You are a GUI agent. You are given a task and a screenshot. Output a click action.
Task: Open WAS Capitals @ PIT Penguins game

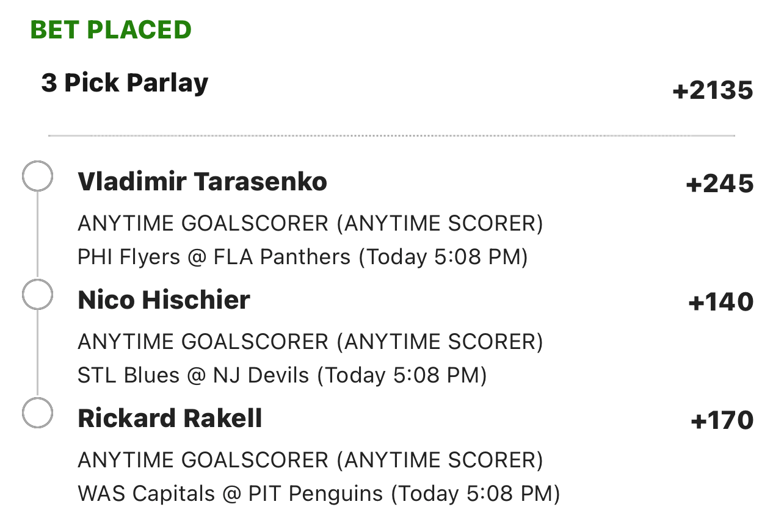click(x=319, y=494)
